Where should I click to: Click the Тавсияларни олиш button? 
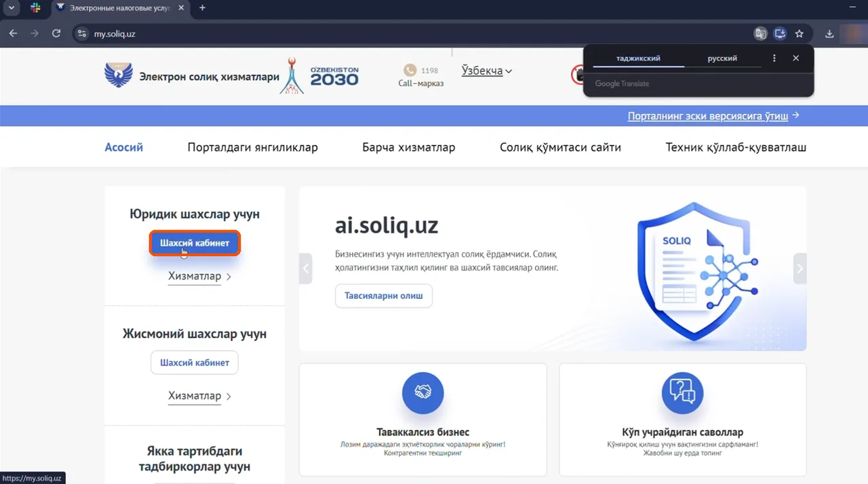tap(384, 296)
